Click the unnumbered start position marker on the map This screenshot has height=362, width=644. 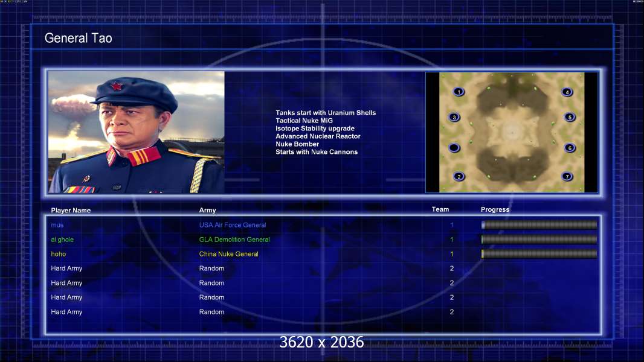click(x=454, y=148)
